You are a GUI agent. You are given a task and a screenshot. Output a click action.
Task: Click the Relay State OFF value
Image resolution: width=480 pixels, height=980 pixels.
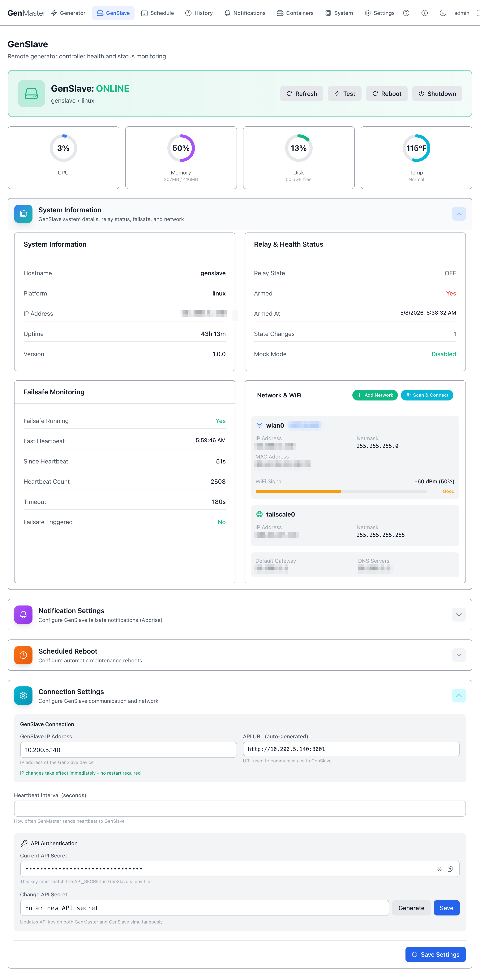(450, 273)
